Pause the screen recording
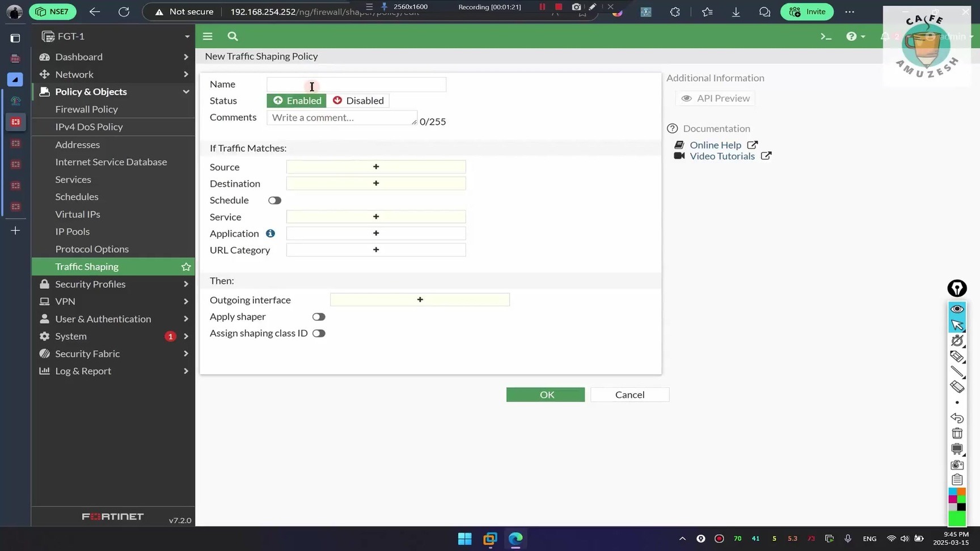The width and height of the screenshot is (980, 551). [542, 7]
